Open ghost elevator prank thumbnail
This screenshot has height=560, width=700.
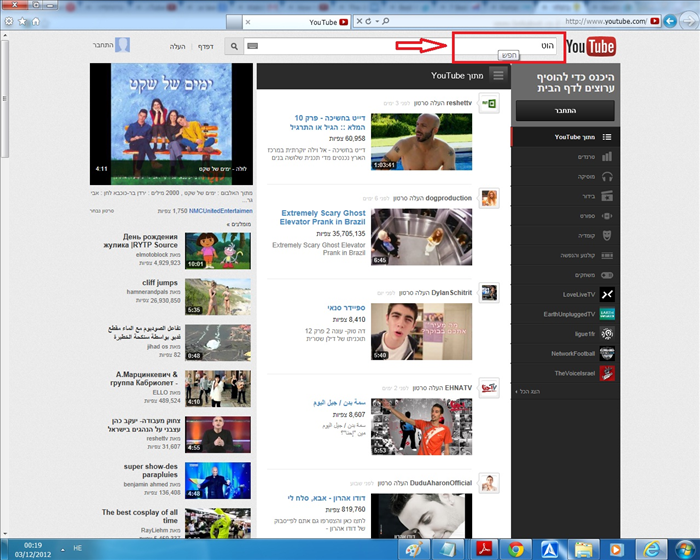coord(421,237)
